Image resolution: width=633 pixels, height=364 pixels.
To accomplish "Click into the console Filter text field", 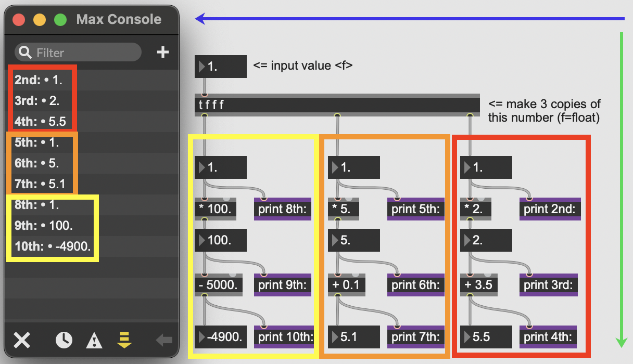I will [x=83, y=53].
